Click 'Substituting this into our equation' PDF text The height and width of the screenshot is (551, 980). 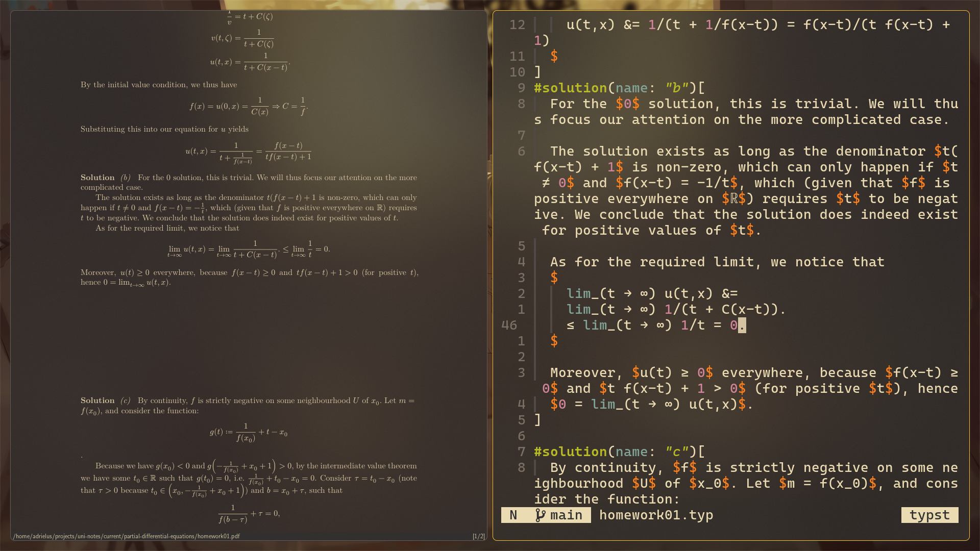(x=164, y=129)
